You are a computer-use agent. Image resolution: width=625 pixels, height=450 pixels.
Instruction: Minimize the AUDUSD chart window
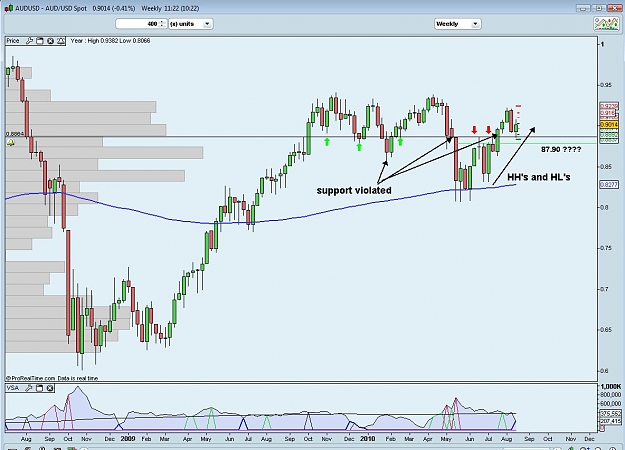pyautogui.click(x=584, y=8)
